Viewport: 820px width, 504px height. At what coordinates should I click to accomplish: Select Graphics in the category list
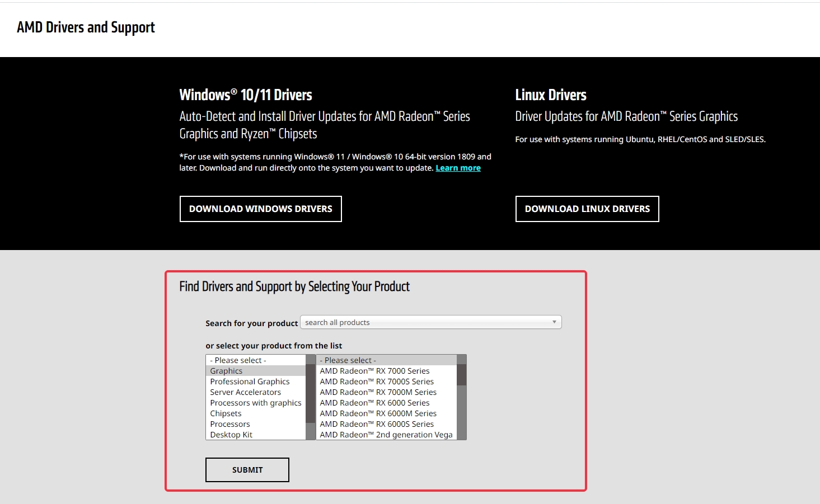tap(256, 371)
